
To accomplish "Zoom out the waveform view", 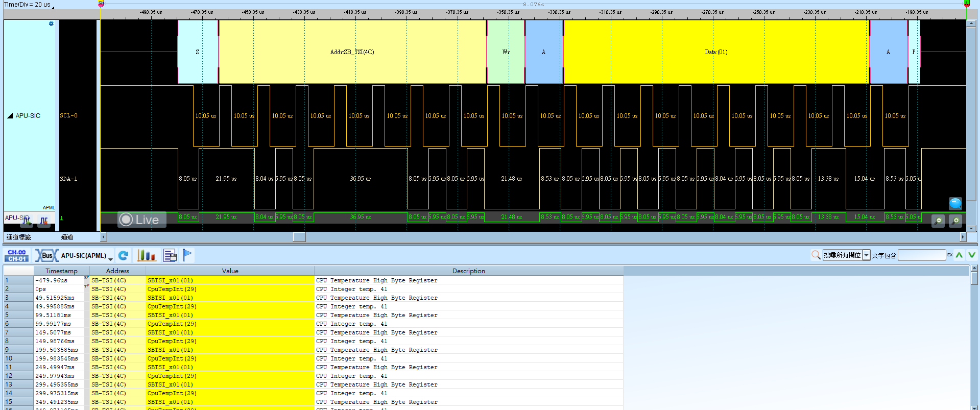I will point(938,221).
